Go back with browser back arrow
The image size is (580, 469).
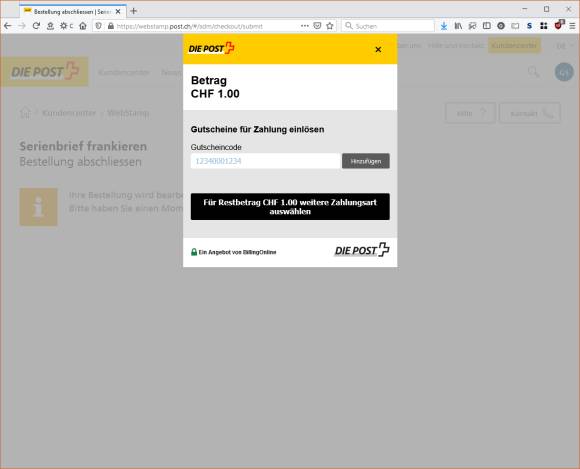(x=7, y=26)
